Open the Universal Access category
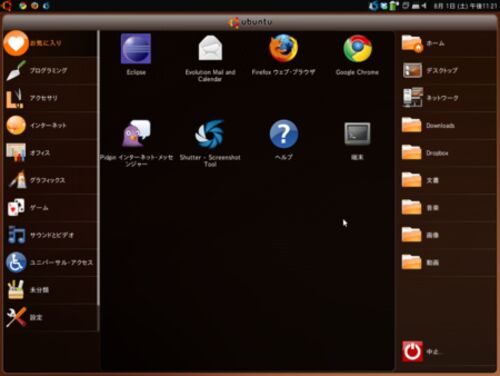The height and width of the screenshot is (376, 500). [50, 262]
